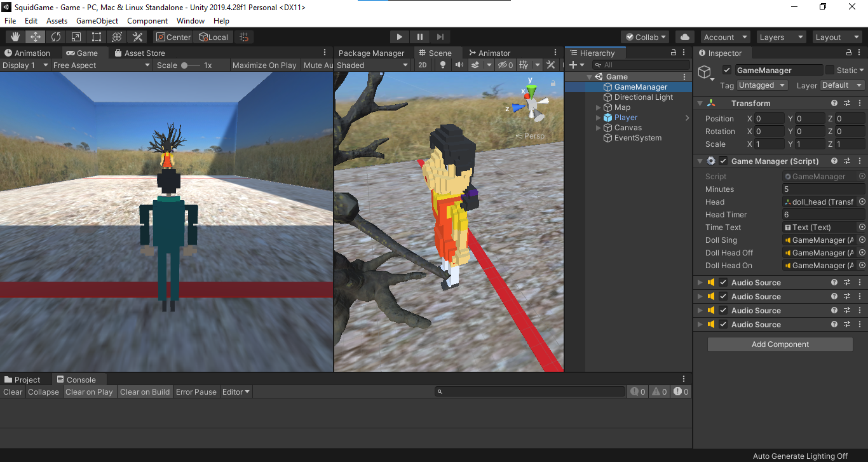Start Play mode
Screen dimensions: 868x462
(399, 37)
